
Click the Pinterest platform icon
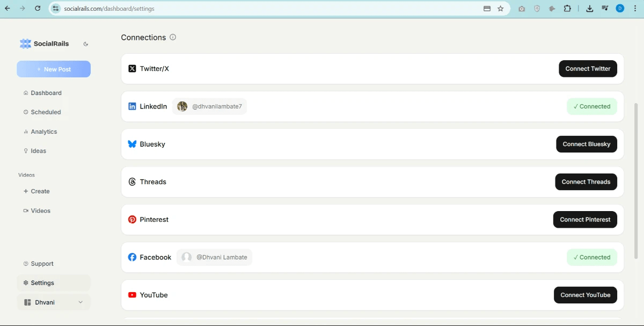tap(132, 219)
